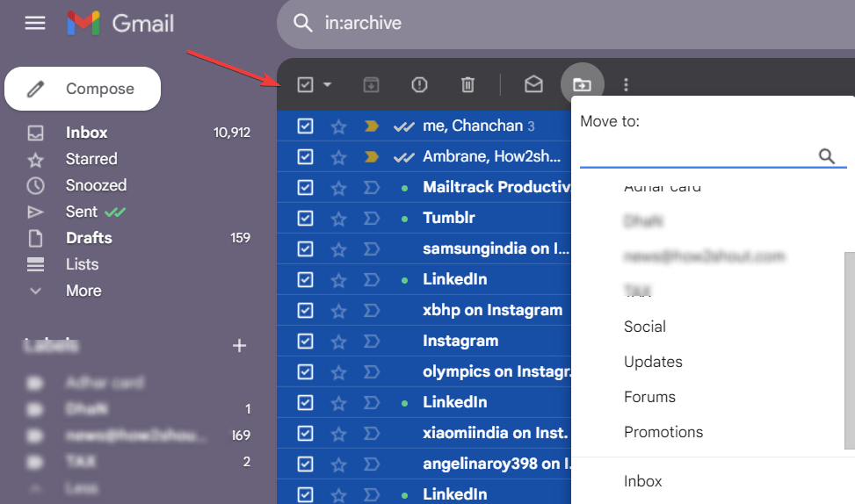Click the Compose button

click(83, 89)
